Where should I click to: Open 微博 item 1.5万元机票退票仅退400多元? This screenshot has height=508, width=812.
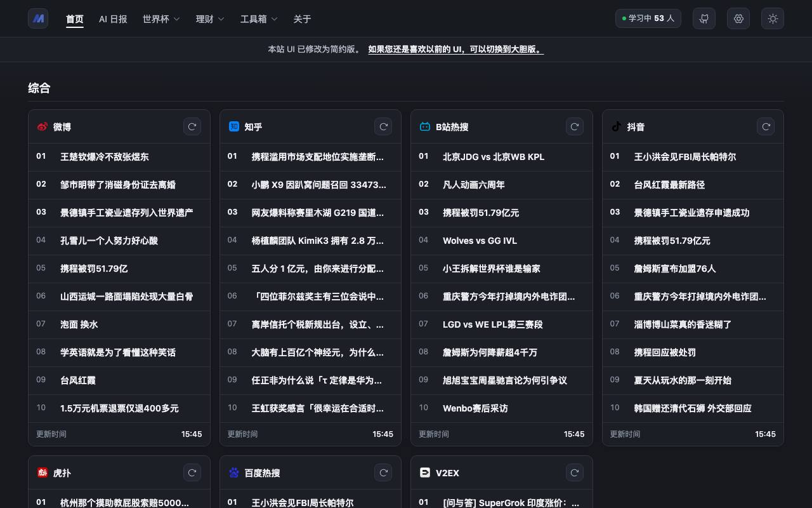[x=119, y=408]
